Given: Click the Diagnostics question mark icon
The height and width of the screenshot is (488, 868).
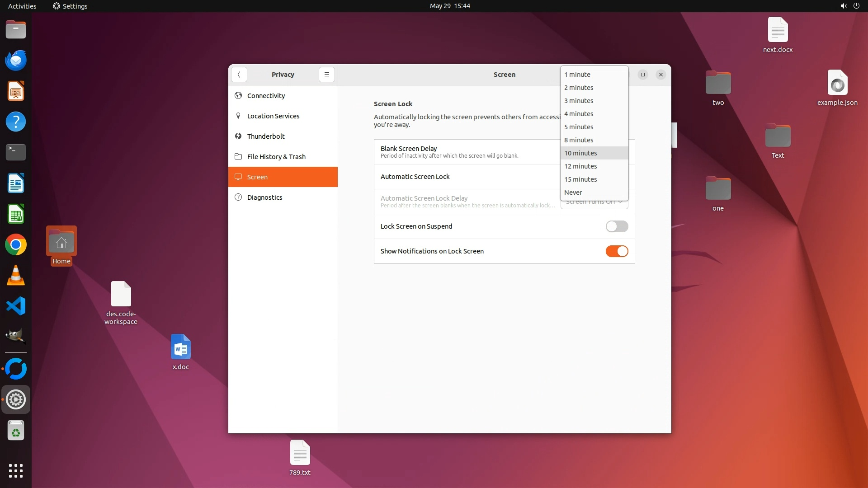Looking at the screenshot, I should click(x=238, y=197).
